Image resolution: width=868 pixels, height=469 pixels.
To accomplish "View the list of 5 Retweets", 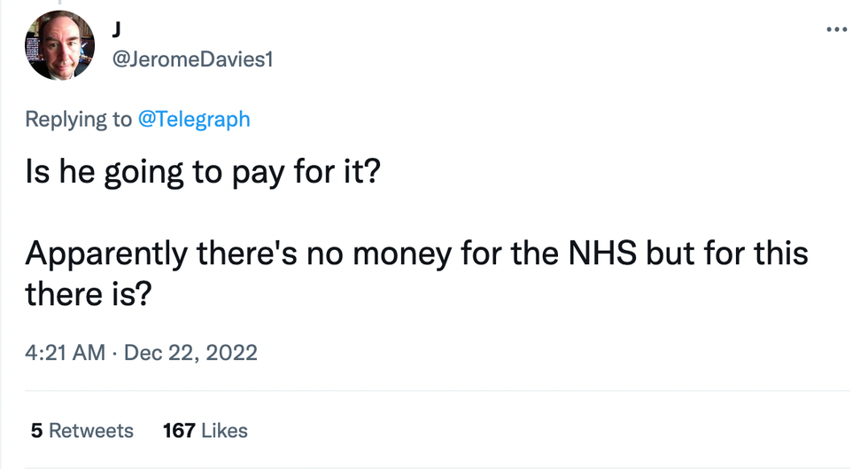I will click(x=81, y=431).
